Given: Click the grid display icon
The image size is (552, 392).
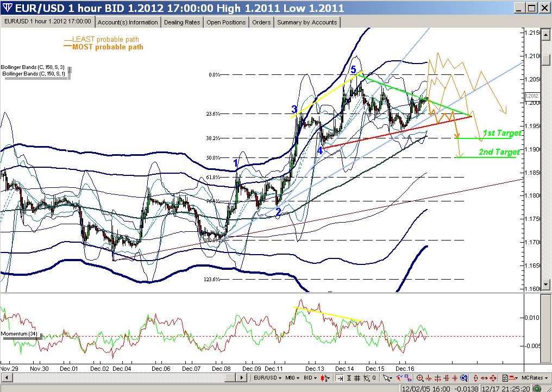Looking at the screenshot, I should (x=356, y=377).
